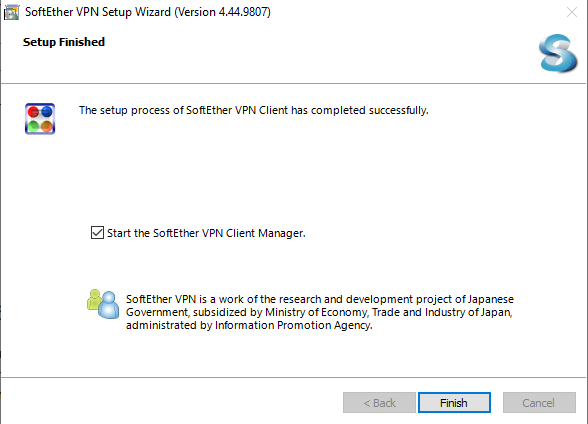Close the Setup Wizard with the X
The width and height of the screenshot is (588, 424).
(572, 12)
